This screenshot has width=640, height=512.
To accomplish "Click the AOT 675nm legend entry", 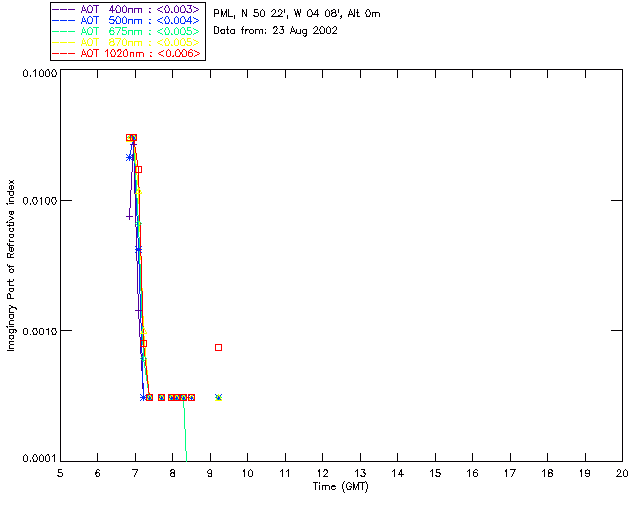I will tap(127, 31).
